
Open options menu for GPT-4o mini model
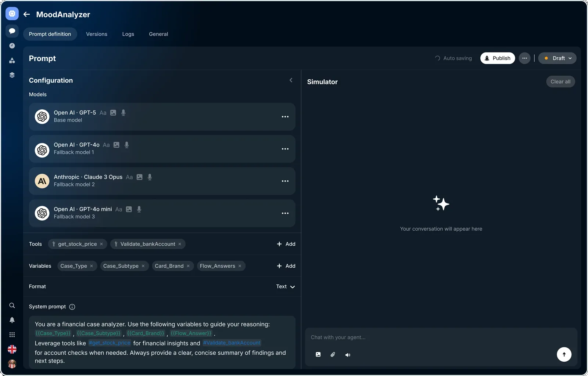[285, 213]
